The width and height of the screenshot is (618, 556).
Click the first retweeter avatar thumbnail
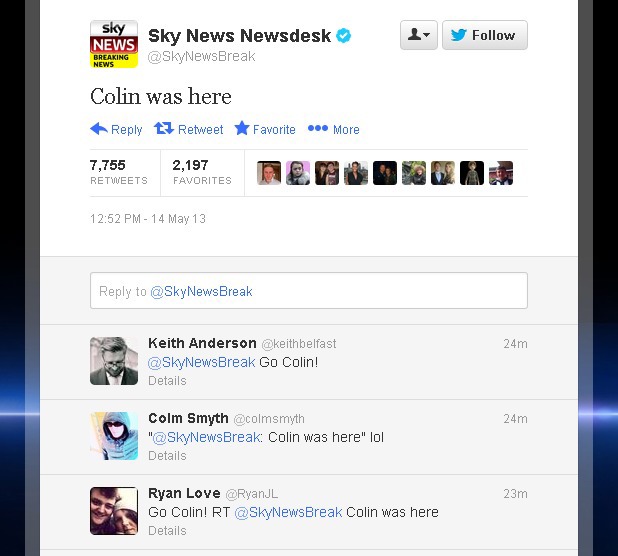coord(269,173)
